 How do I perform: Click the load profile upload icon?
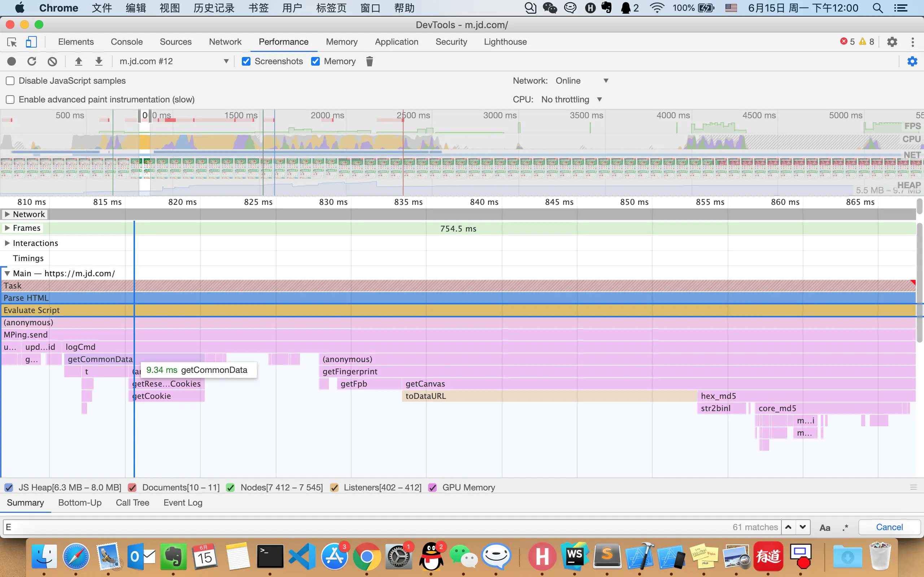tap(78, 61)
